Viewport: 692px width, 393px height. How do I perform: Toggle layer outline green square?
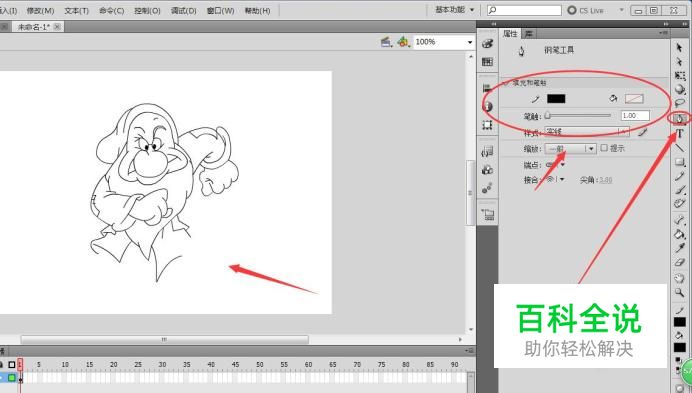12,378
